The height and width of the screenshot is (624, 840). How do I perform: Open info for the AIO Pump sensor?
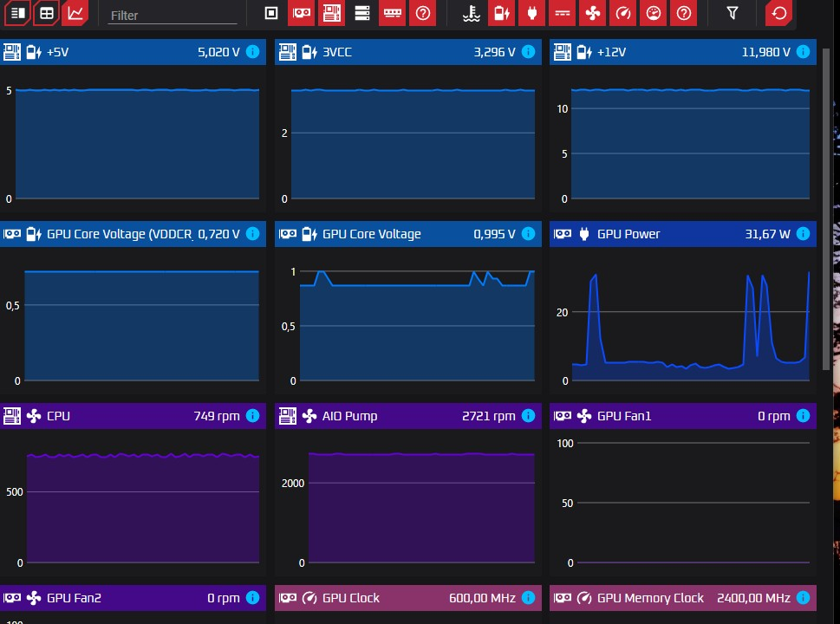tap(528, 416)
